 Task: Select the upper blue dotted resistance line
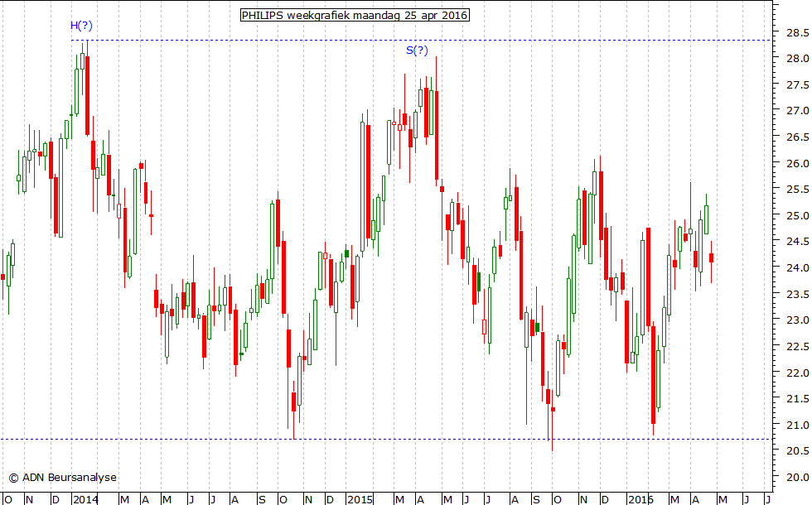tap(421, 41)
